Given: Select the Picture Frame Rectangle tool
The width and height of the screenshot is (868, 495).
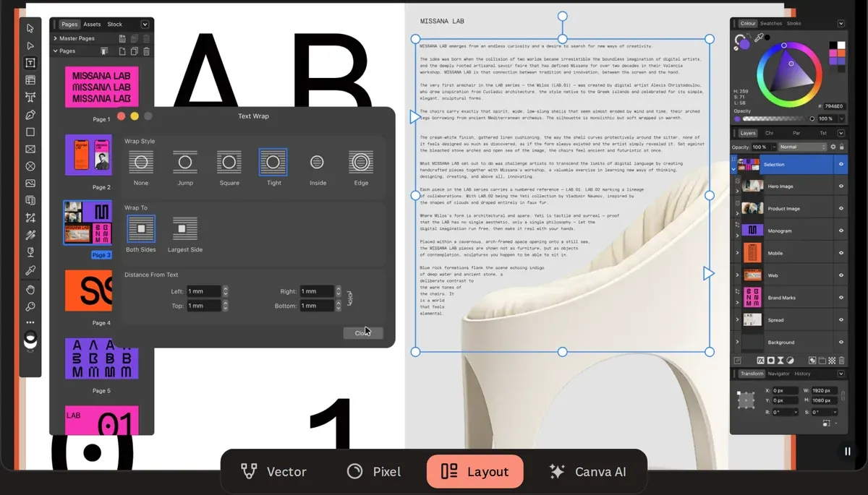Looking at the screenshot, I should pos(30,150).
